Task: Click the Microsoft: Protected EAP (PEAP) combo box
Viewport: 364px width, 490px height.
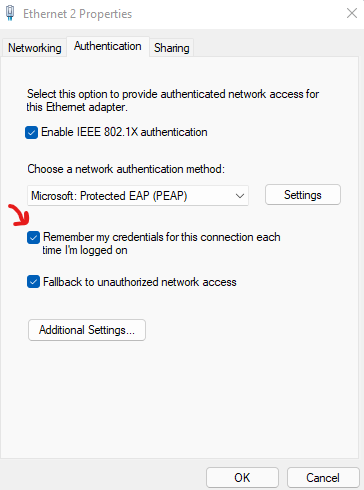Action: coord(138,196)
